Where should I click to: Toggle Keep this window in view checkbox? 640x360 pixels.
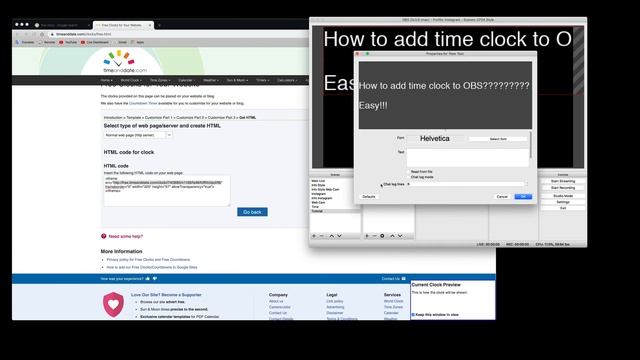(x=413, y=315)
